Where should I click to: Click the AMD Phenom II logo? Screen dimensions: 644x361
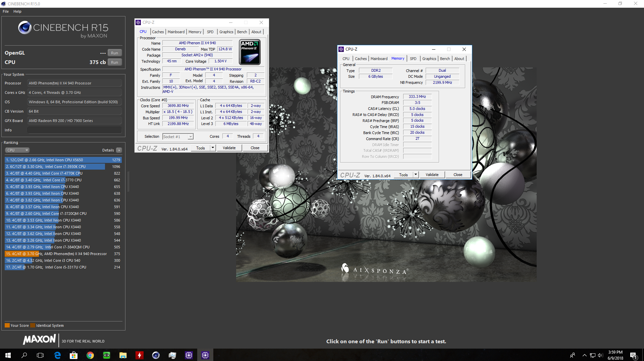pos(250,52)
